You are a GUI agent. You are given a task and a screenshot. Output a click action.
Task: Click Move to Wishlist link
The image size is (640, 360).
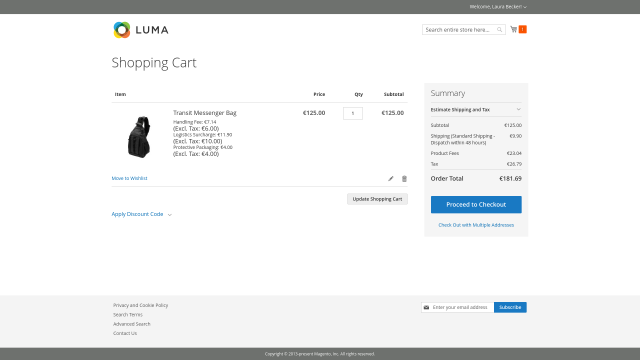(x=129, y=178)
